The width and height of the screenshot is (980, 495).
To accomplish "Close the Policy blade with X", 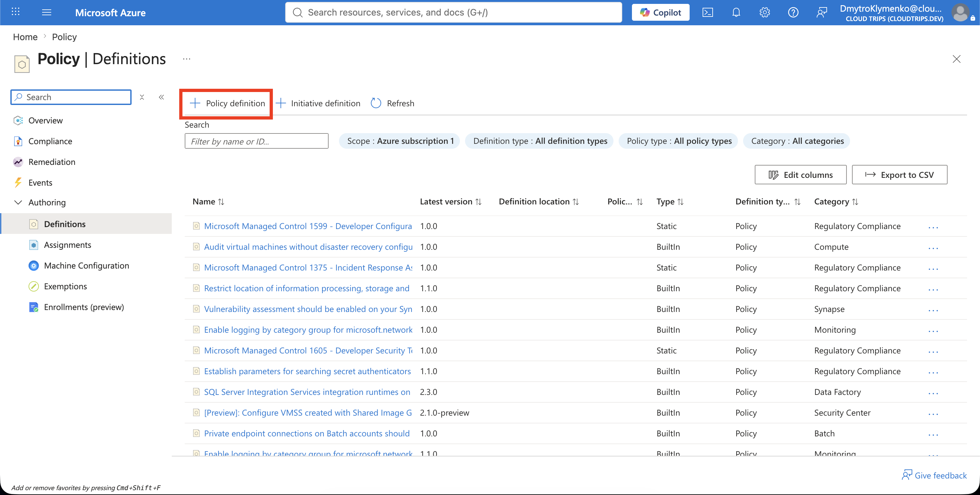I will pyautogui.click(x=956, y=59).
